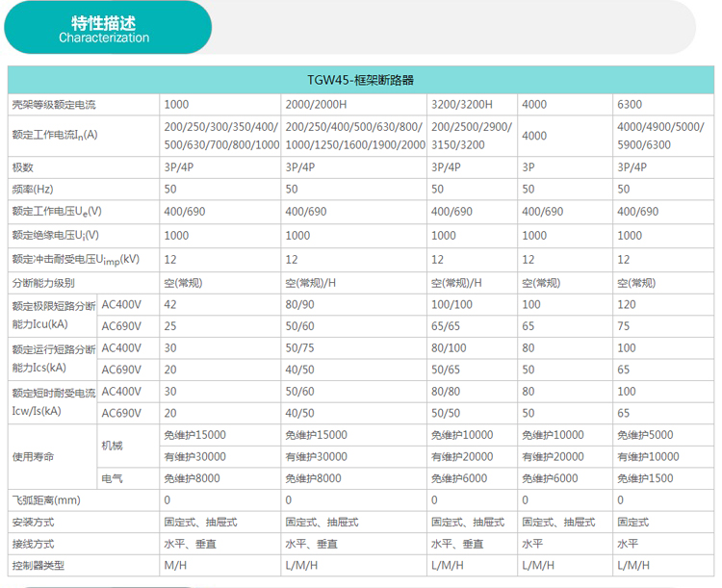Image resolution: width=722 pixels, height=588 pixels.
Task: Click the 壳架等级额定电流 row label
Action: (54, 105)
